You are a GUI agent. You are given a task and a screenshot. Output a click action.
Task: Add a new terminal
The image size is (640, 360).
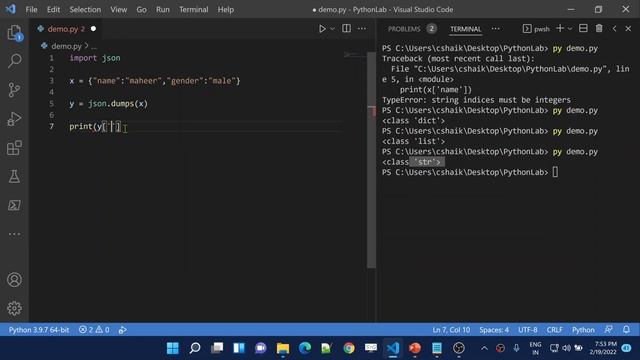[560, 28]
